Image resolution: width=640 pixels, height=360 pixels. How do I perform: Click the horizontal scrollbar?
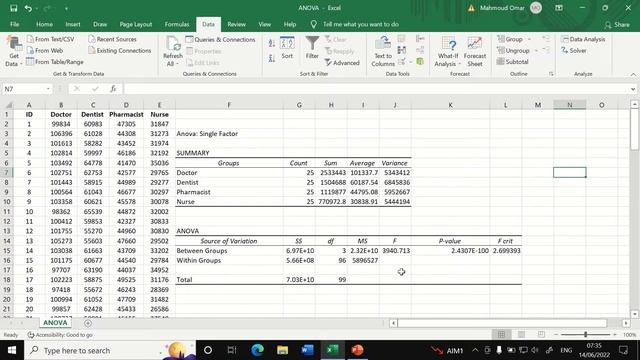[502, 323]
